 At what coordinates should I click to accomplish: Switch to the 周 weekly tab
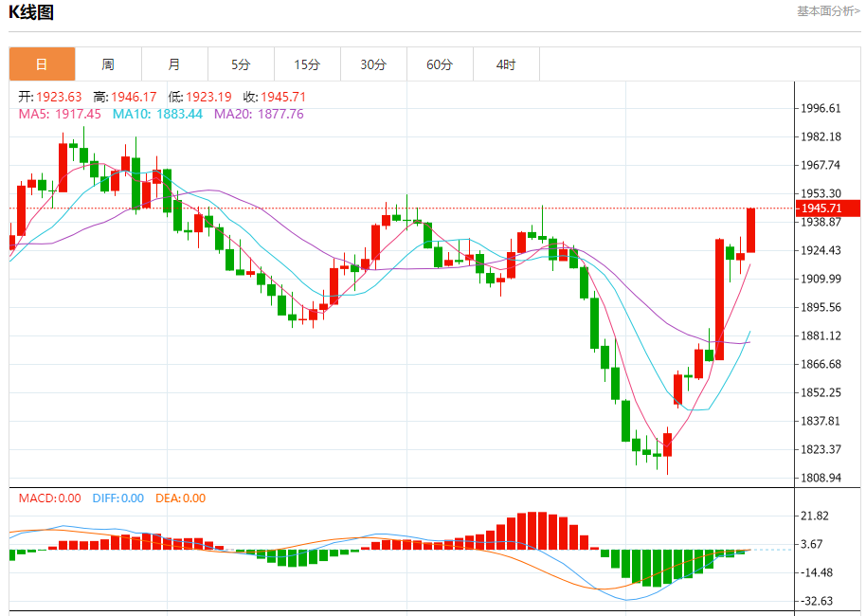(108, 64)
